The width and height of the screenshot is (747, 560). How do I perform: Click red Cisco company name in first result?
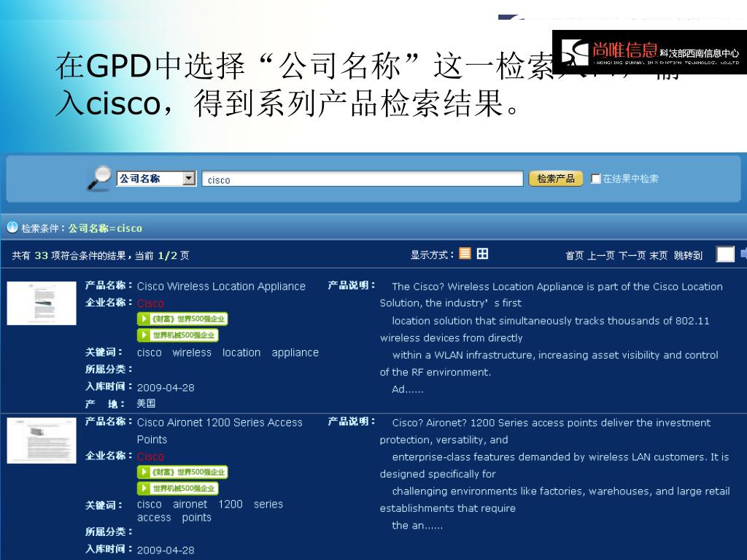click(150, 303)
